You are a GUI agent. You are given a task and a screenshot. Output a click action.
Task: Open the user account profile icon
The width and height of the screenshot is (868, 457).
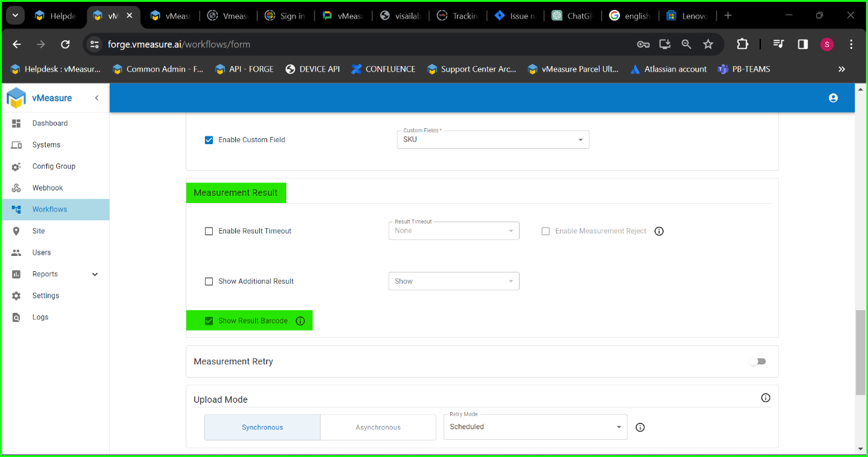[x=833, y=98]
